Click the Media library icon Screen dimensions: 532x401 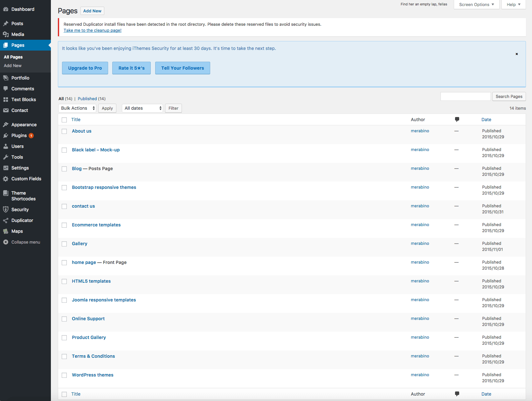(x=6, y=34)
